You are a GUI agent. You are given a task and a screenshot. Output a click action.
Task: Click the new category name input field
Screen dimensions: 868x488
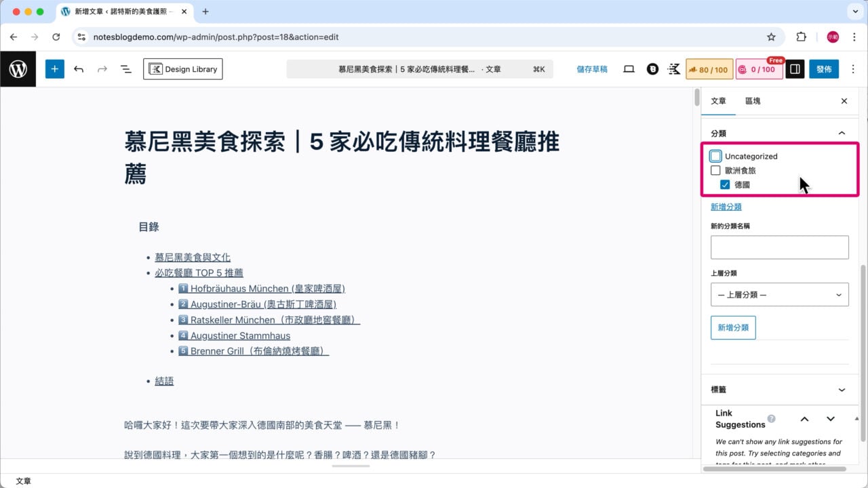[x=779, y=247]
